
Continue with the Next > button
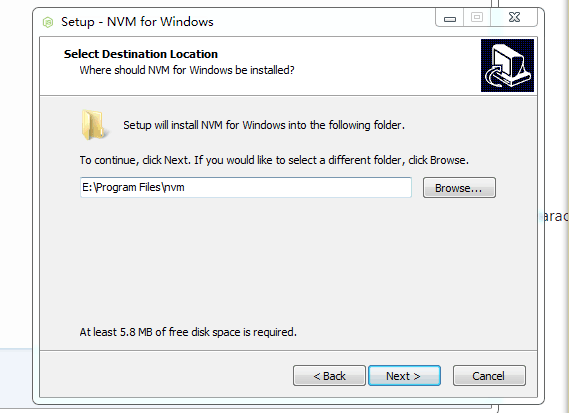[x=404, y=376]
